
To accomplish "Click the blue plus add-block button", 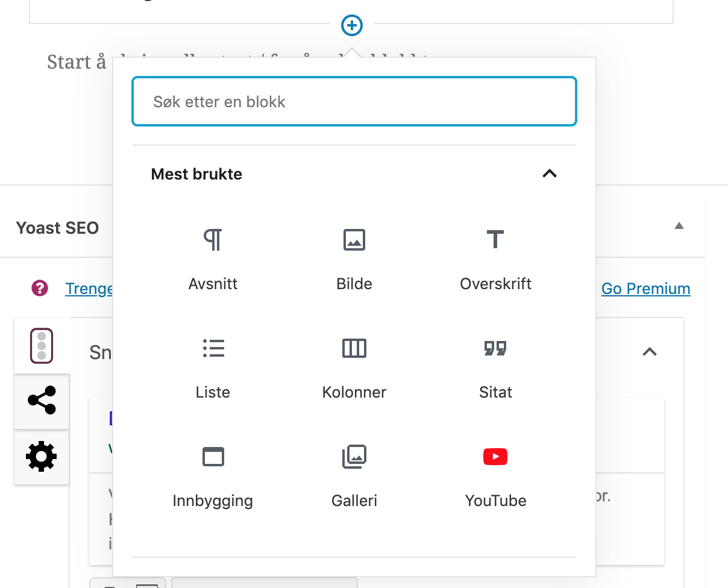I will [352, 25].
